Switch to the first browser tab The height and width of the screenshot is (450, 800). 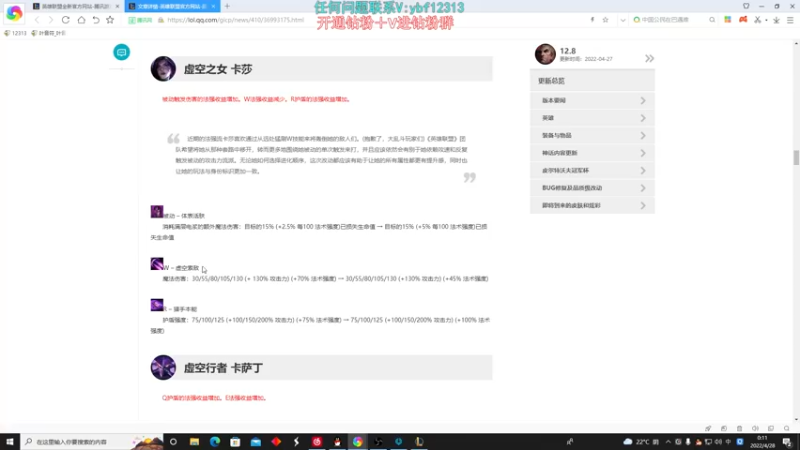click(76, 6)
